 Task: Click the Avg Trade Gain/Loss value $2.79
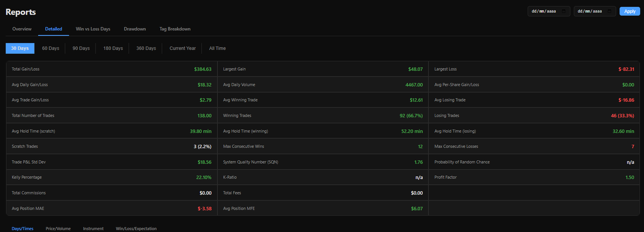coord(206,100)
